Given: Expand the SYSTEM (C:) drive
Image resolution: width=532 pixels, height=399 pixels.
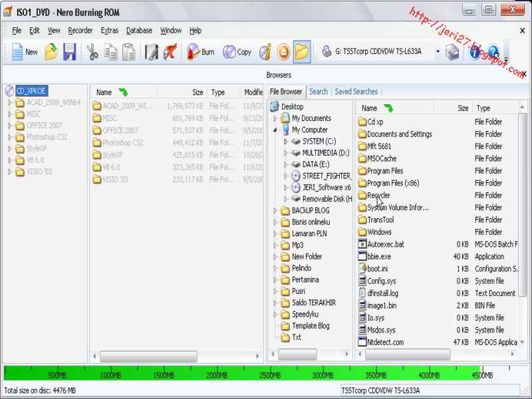Looking at the screenshot, I should (x=285, y=142).
